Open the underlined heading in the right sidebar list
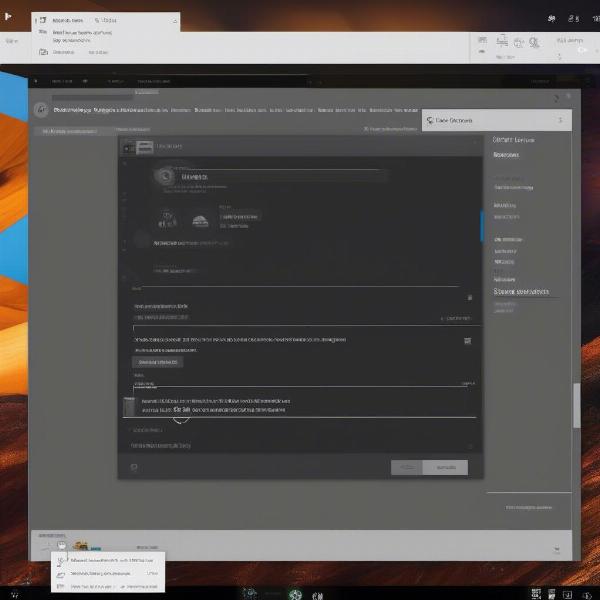The image size is (600, 600). 521,292
